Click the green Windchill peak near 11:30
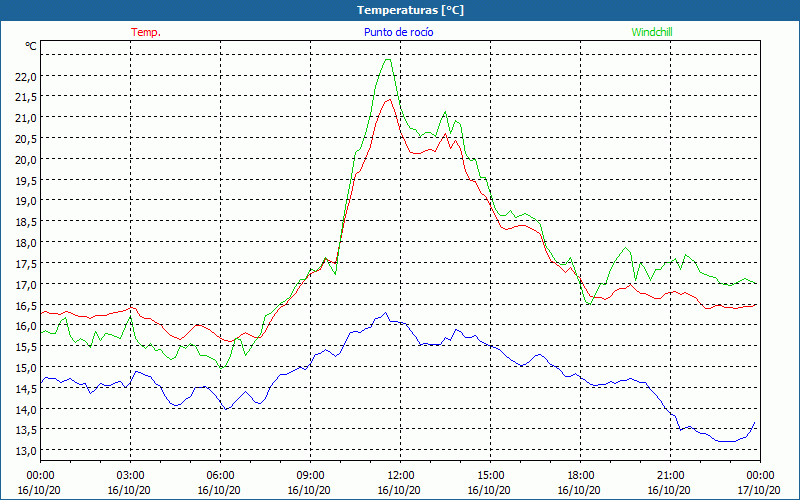800x500 pixels. point(387,60)
